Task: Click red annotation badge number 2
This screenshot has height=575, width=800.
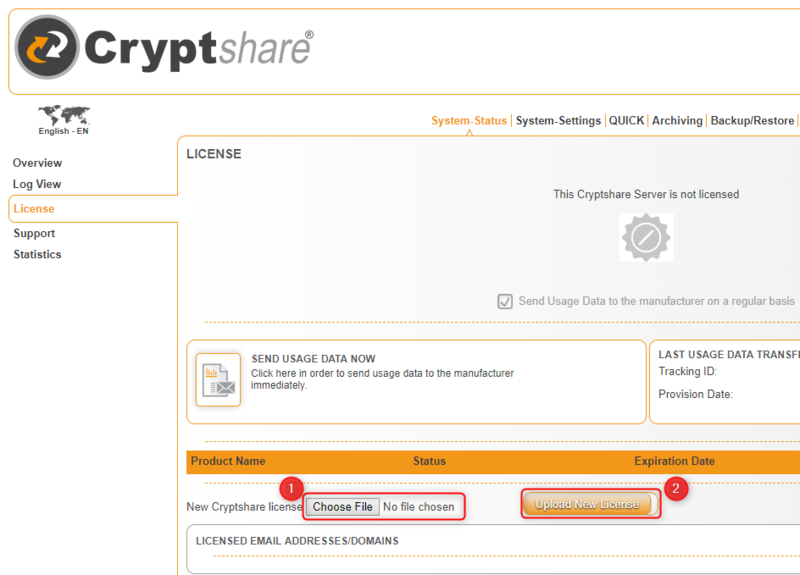Action: point(676,489)
